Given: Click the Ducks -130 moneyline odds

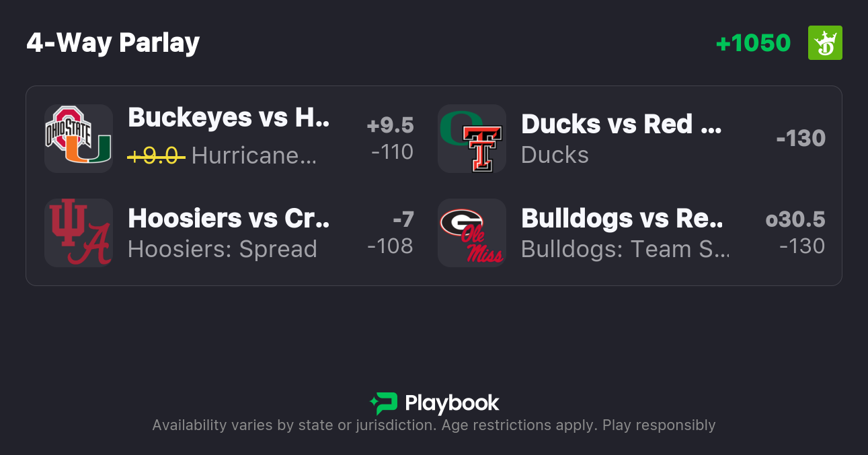Looking at the screenshot, I should 800,138.
